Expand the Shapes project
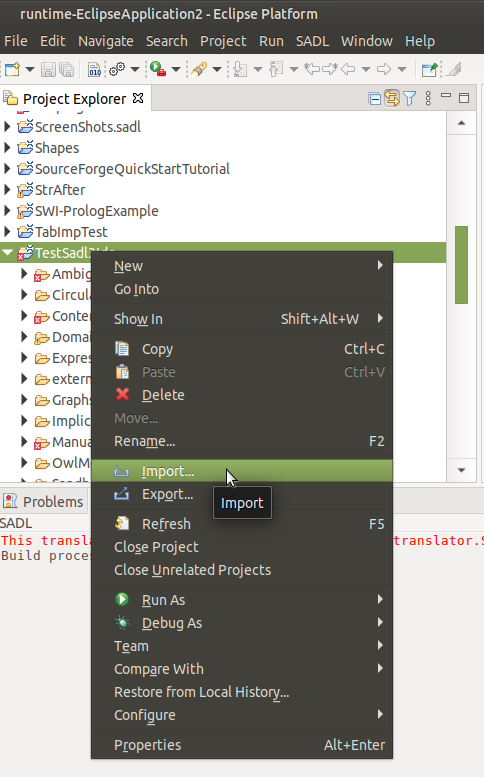Image resolution: width=484 pixels, height=777 pixels. [7, 148]
